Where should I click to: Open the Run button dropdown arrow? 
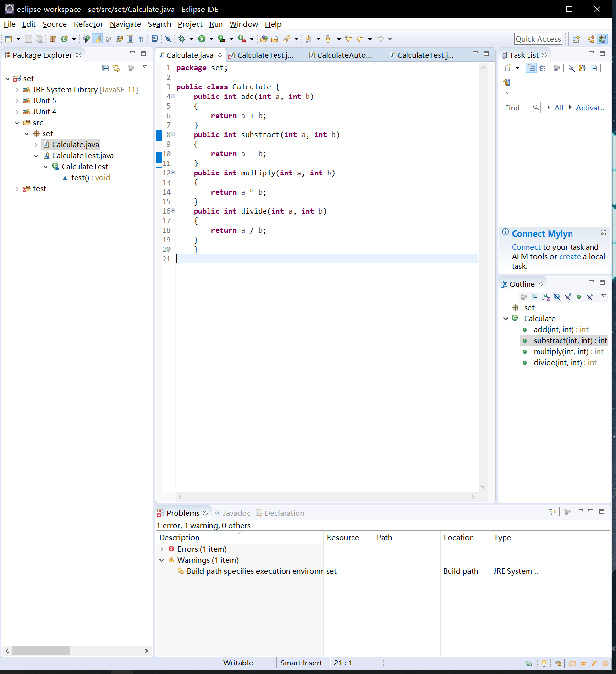[211, 39]
